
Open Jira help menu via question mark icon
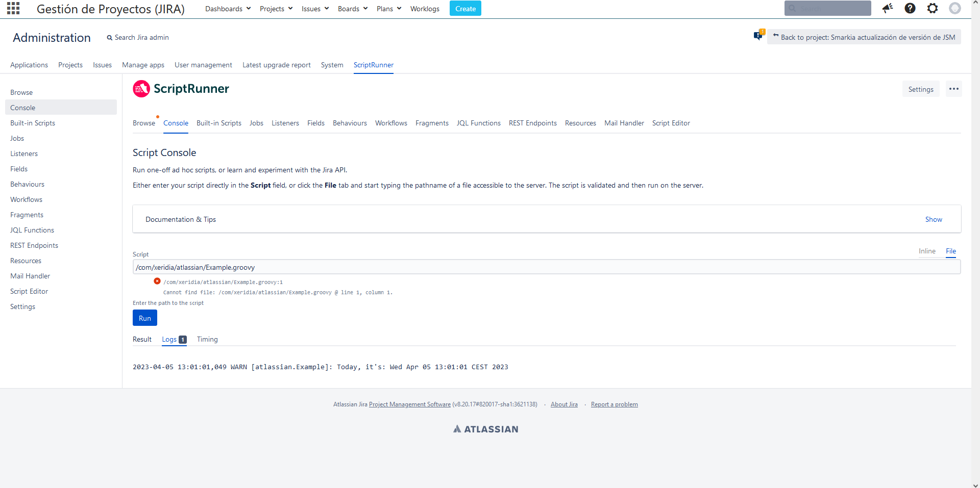click(910, 8)
